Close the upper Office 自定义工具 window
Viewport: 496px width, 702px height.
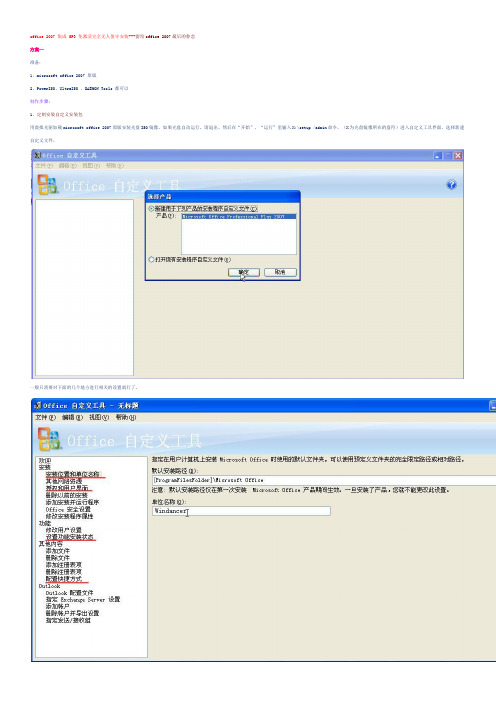(x=458, y=155)
